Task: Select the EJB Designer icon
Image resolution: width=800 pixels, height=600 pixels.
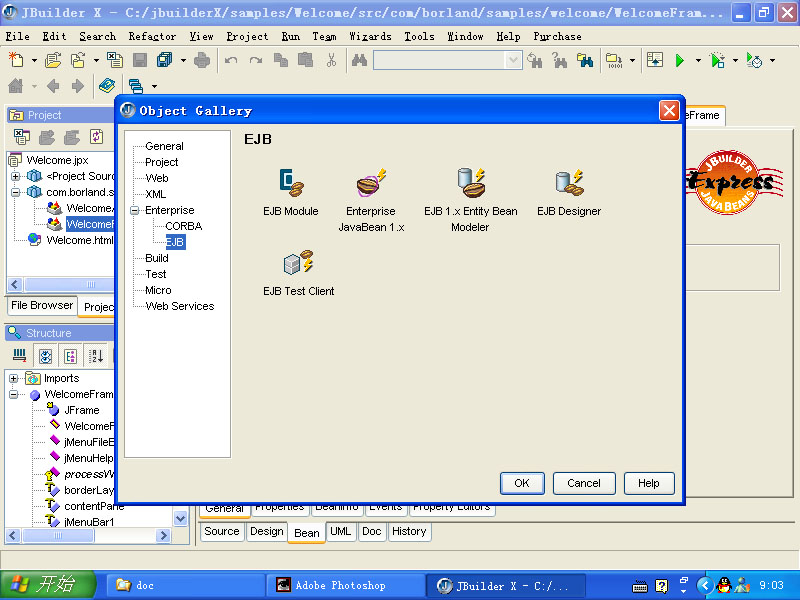Action: pyautogui.click(x=569, y=183)
